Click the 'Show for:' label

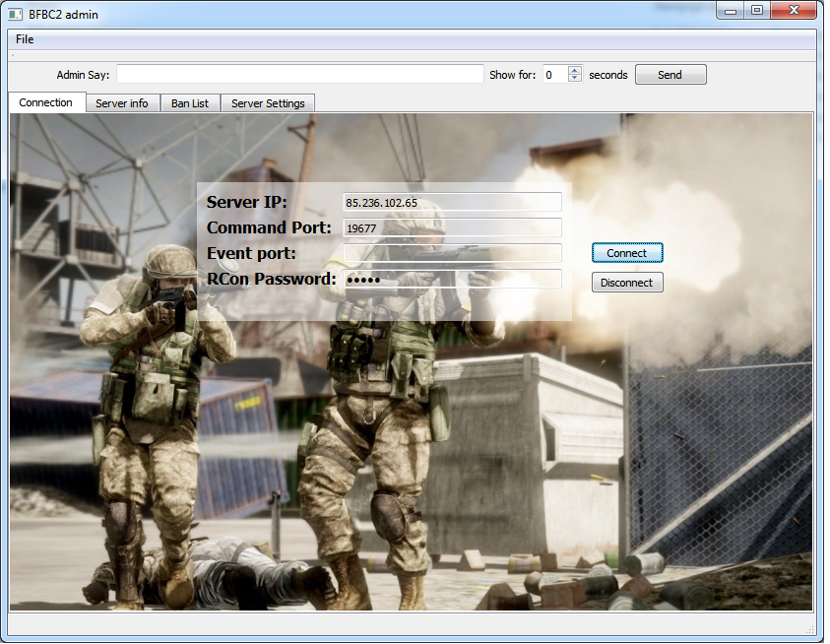click(512, 75)
